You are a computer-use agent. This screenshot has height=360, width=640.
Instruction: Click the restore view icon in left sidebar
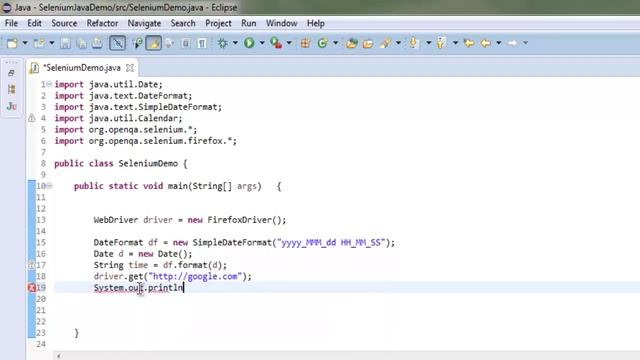[11, 73]
